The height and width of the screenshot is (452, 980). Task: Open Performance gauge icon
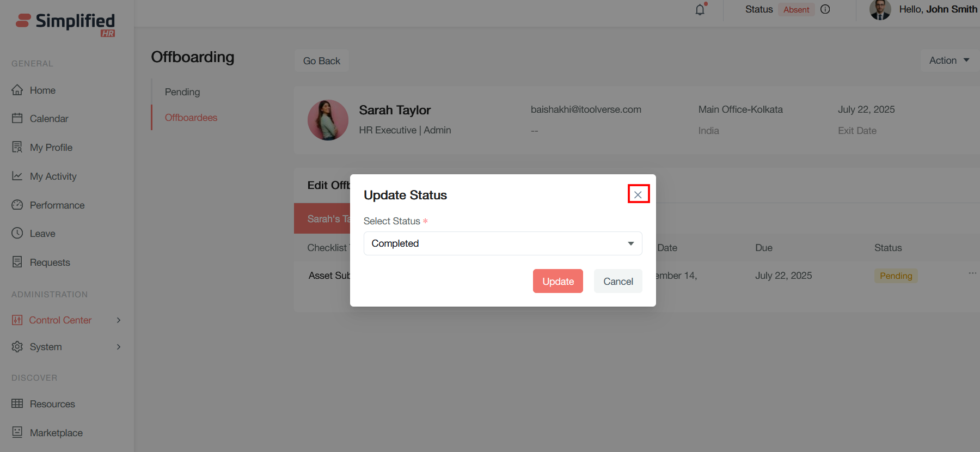tap(17, 205)
